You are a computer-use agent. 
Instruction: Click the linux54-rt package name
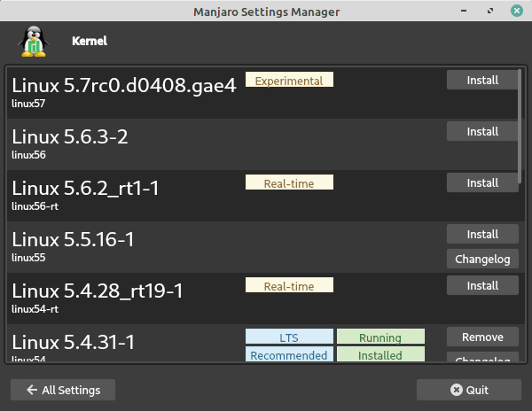35,309
